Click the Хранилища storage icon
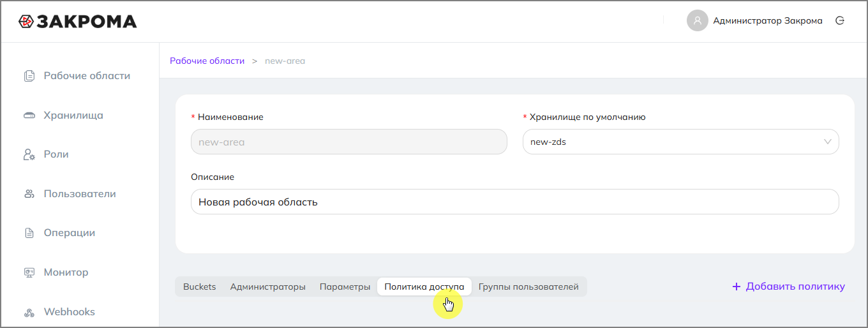868x328 pixels. click(29, 116)
